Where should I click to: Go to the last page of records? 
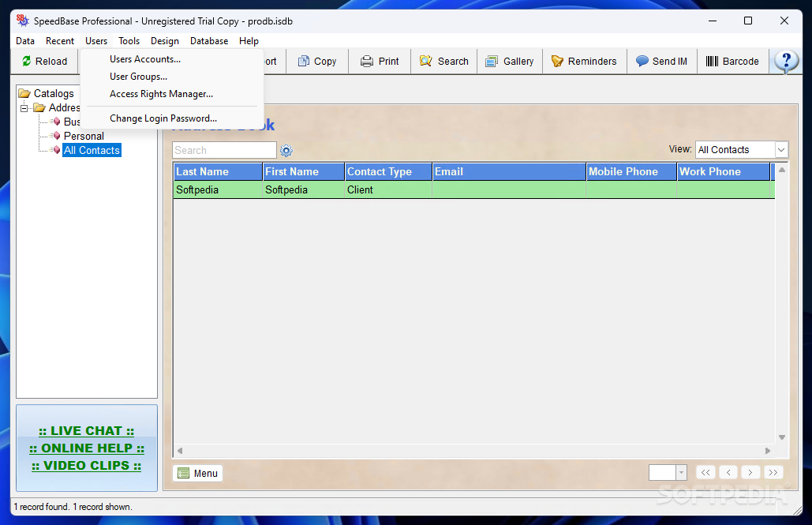pyautogui.click(x=773, y=473)
